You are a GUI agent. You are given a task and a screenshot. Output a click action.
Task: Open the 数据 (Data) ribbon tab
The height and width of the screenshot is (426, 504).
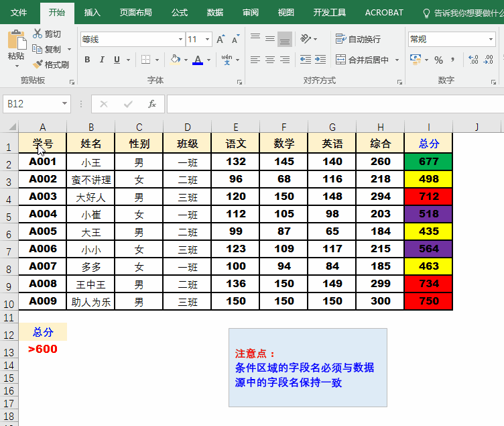pyautogui.click(x=215, y=12)
